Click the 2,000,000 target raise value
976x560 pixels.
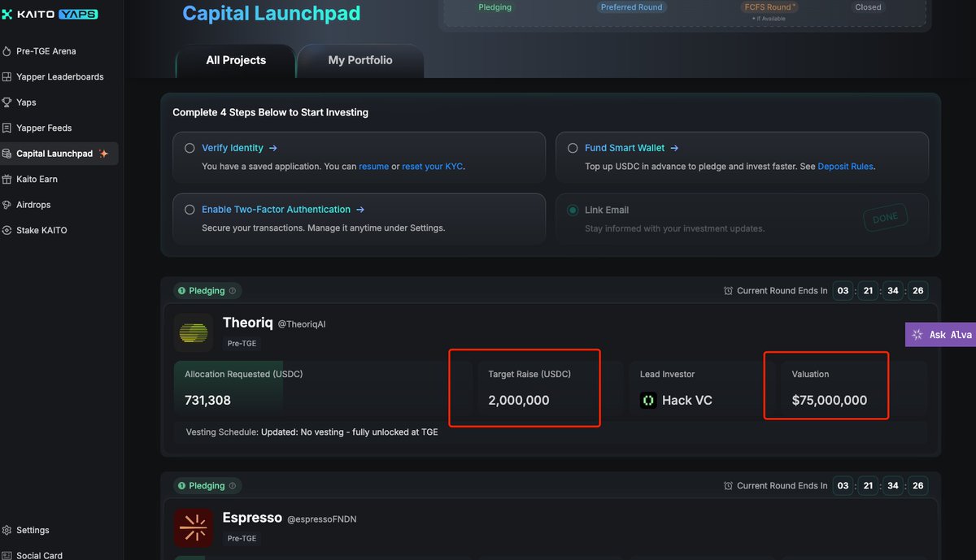[519, 400]
